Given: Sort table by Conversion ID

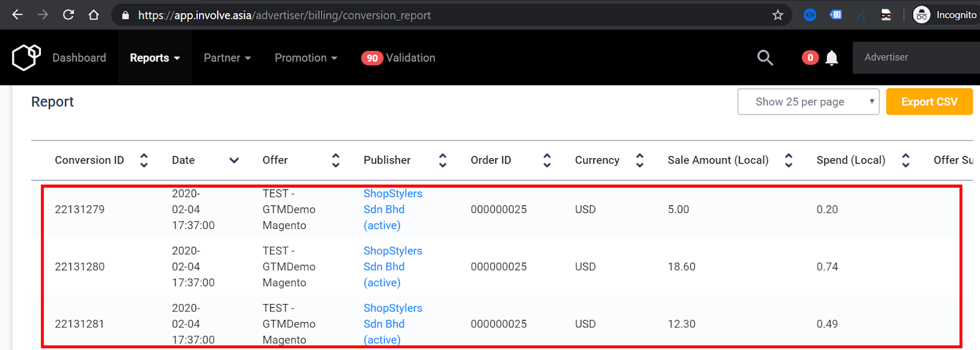Looking at the screenshot, I should [144, 161].
